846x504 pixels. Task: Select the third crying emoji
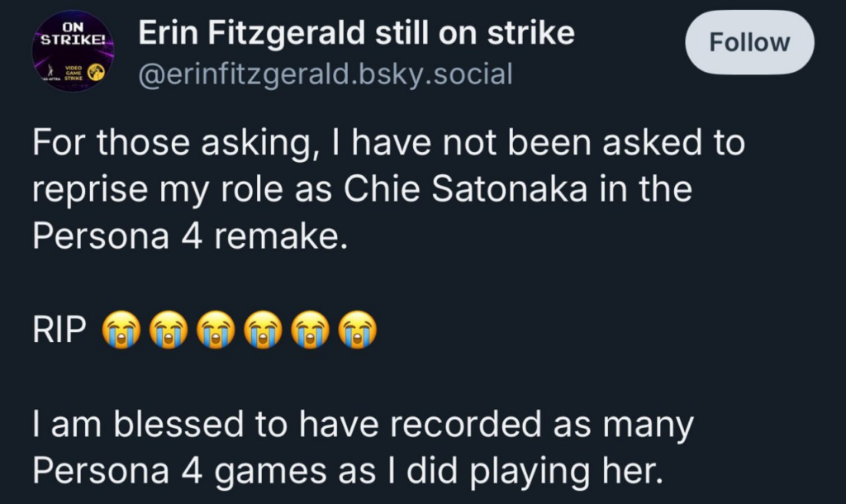(x=216, y=329)
